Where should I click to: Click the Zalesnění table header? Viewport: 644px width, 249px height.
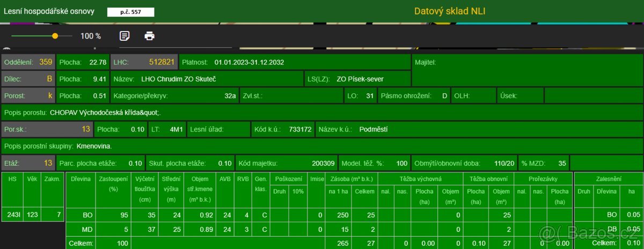click(x=609, y=179)
